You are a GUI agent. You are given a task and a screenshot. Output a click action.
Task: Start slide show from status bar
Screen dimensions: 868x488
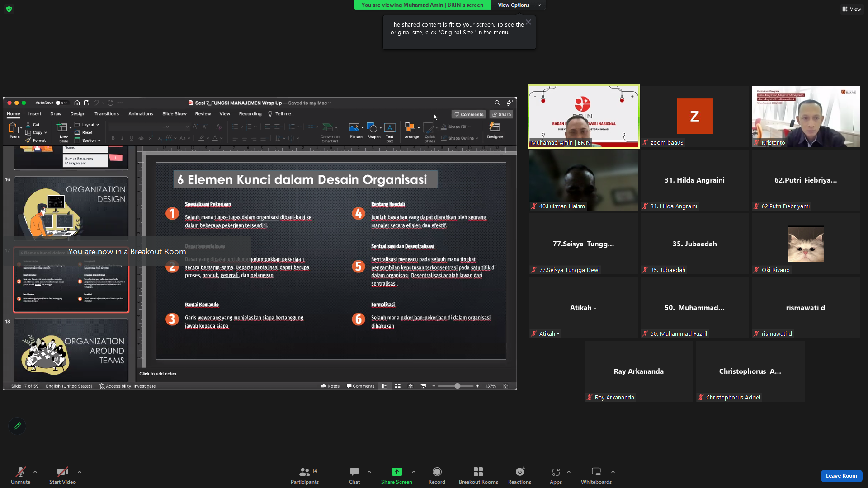423,386
